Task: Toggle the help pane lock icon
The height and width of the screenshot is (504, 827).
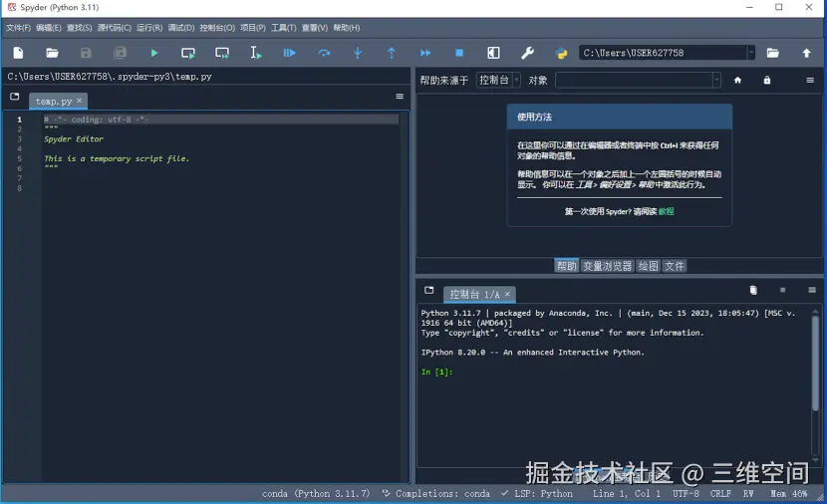Action: click(x=767, y=80)
